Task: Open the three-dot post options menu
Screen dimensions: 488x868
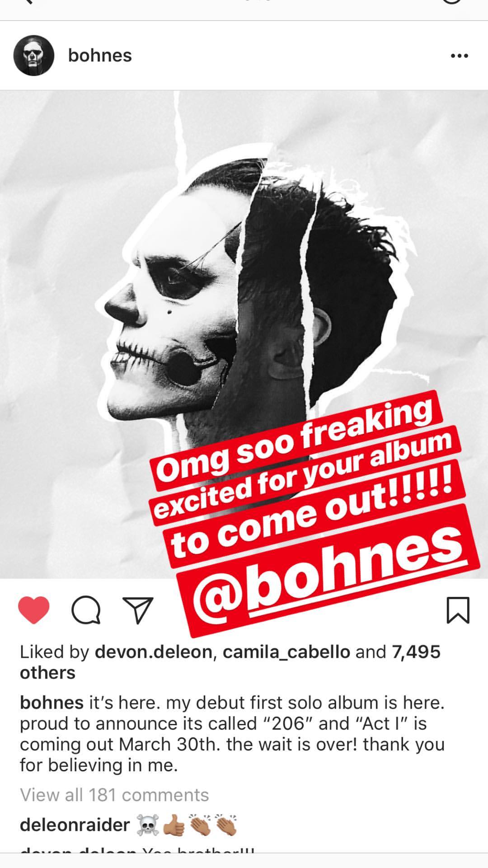Action: 460,56
